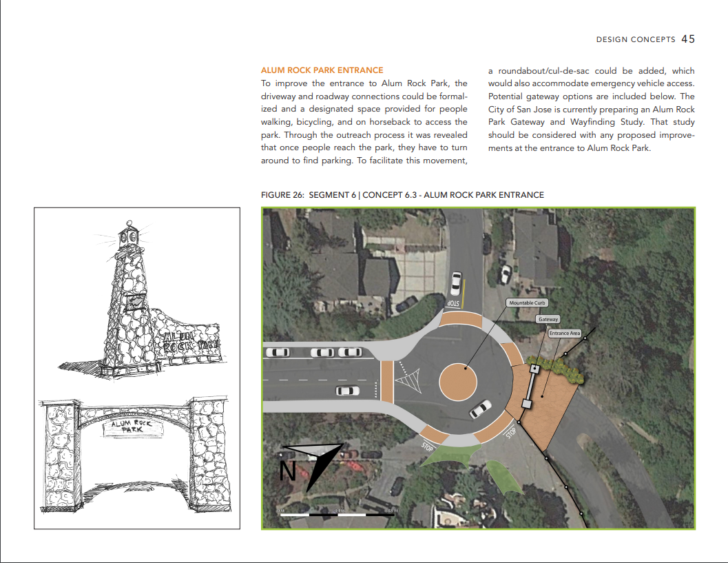728x563 pixels.
Task: Click the 'ALUM ROCK PARK ENTRANCE' orange heading
Action: [322, 70]
